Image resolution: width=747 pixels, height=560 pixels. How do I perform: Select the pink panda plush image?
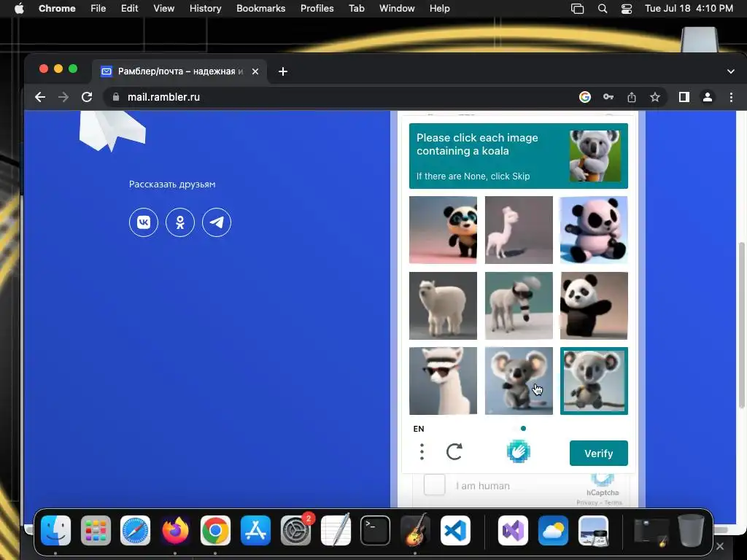point(594,230)
